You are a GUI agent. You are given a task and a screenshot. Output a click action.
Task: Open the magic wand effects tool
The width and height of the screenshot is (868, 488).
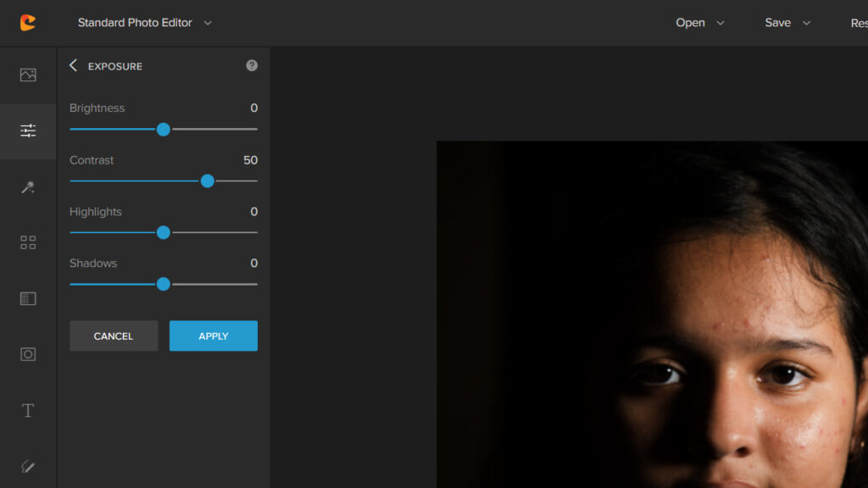point(28,187)
